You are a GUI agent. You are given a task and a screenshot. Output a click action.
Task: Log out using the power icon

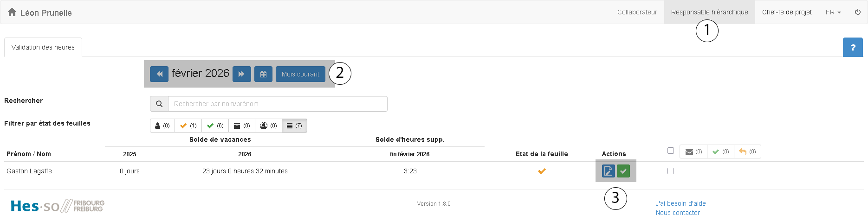858,12
